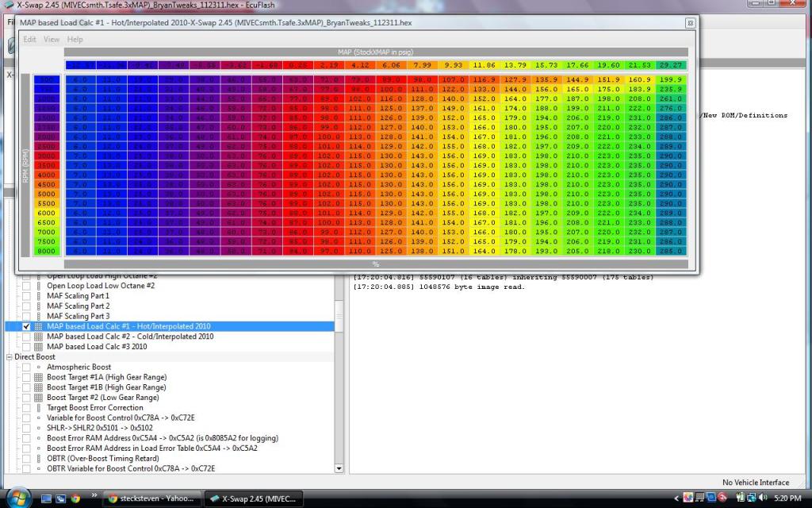
Task: Click the network icon in the system tray
Action: click(x=751, y=498)
